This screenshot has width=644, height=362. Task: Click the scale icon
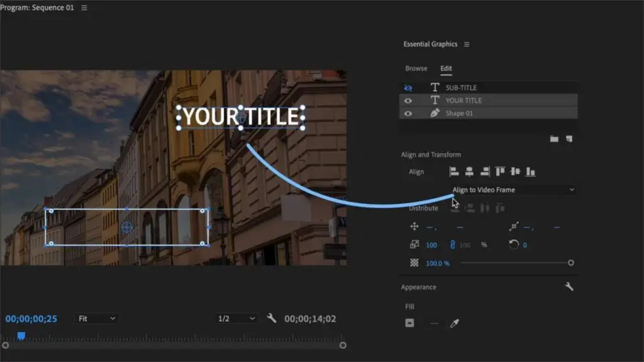(x=414, y=244)
